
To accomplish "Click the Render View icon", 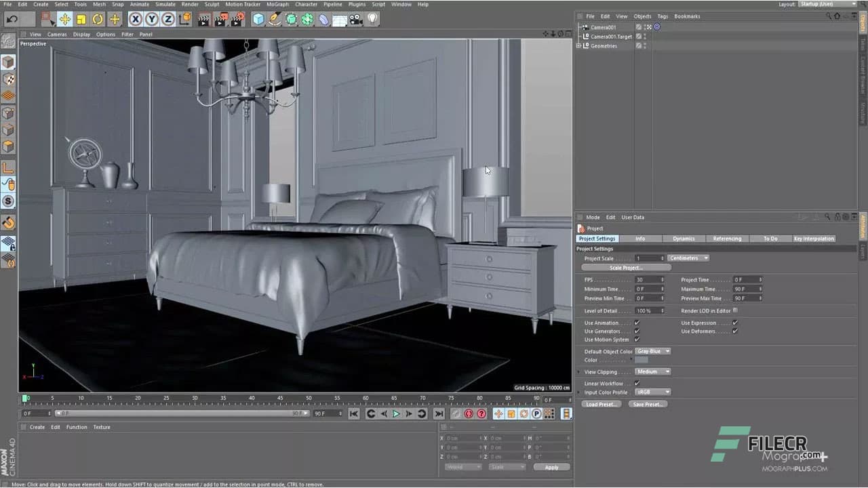I will (x=202, y=19).
